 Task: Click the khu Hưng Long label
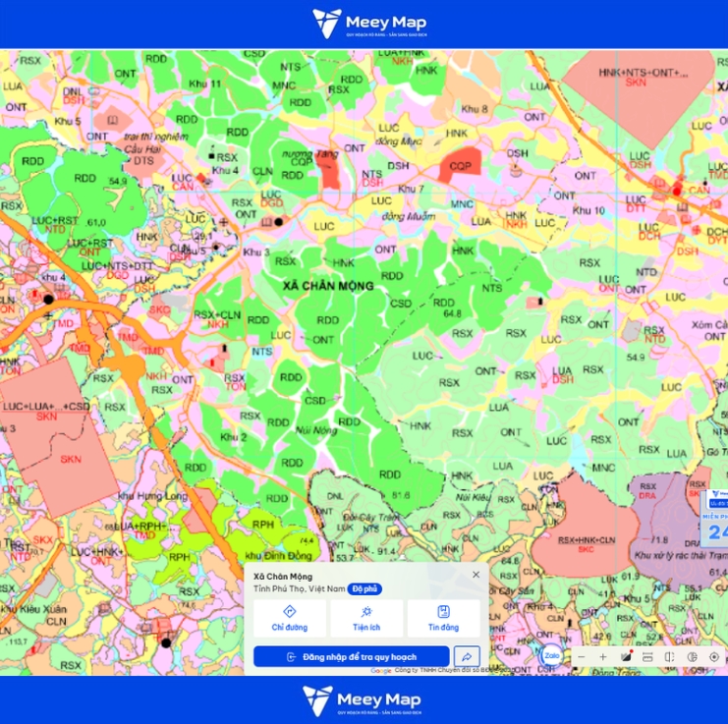[x=152, y=496]
